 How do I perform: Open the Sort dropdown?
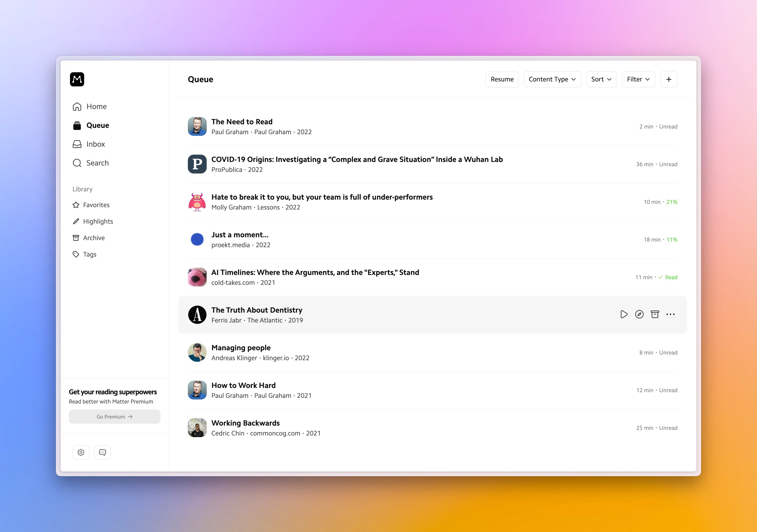tap(601, 79)
